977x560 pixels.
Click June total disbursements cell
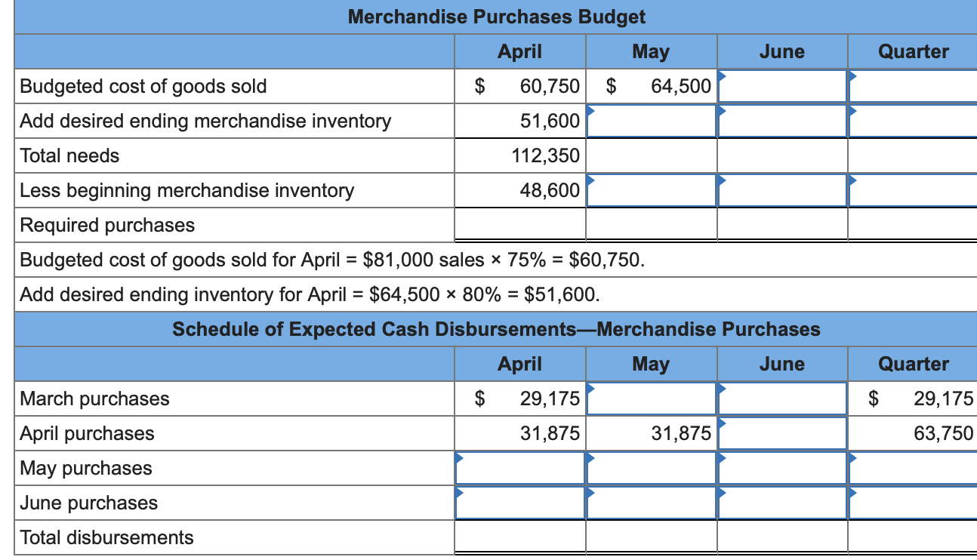782,537
